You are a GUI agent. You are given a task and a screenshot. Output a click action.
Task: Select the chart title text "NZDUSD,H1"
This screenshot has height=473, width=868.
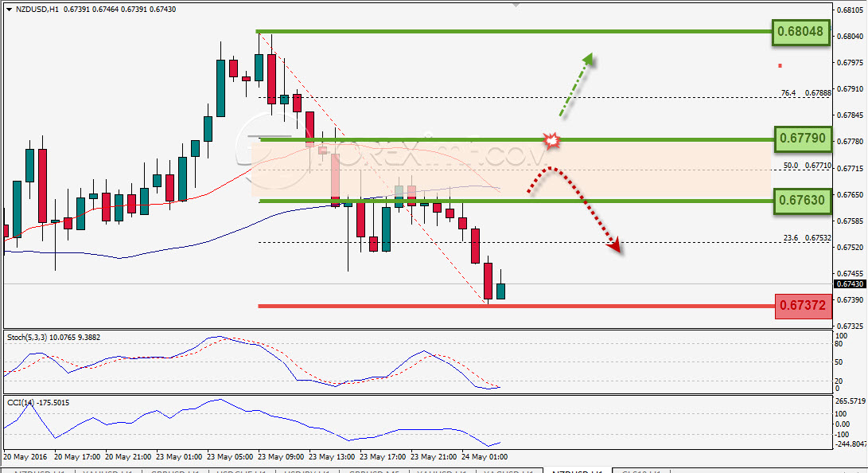[x=37, y=10]
